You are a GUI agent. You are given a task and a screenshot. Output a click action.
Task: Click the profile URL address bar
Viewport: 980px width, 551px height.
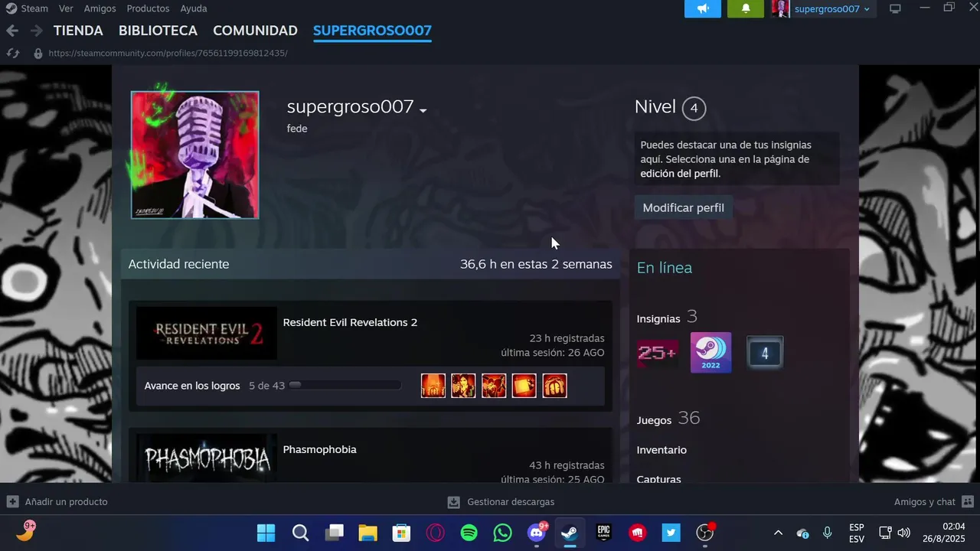[168, 53]
